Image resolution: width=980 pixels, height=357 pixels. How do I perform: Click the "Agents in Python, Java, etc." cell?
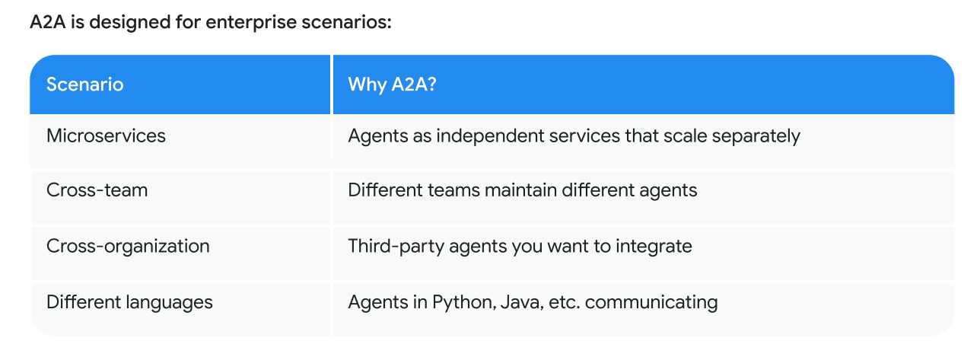pos(533,302)
